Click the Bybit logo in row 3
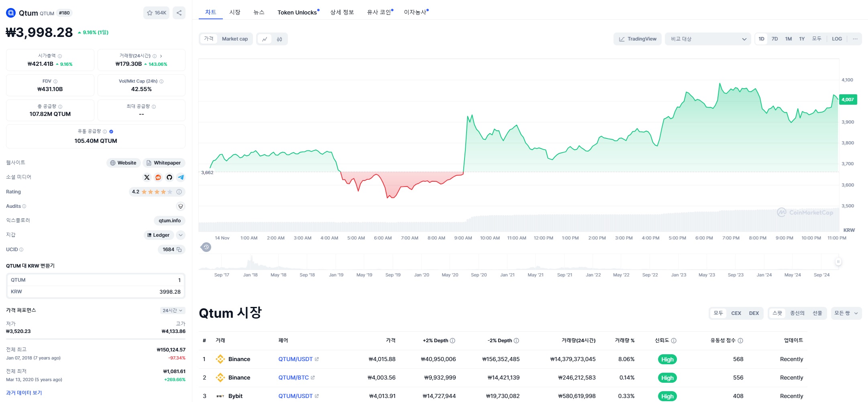The width and height of the screenshot is (868, 402). click(x=220, y=396)
